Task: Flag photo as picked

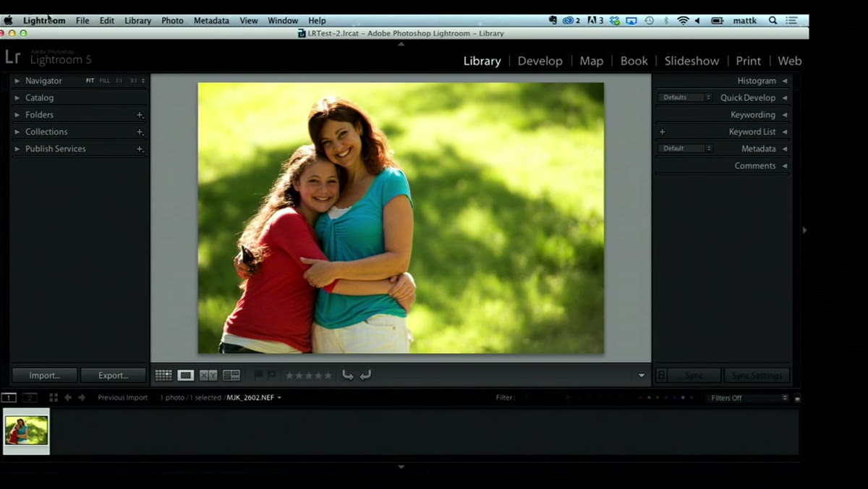Action: [258, 375]
